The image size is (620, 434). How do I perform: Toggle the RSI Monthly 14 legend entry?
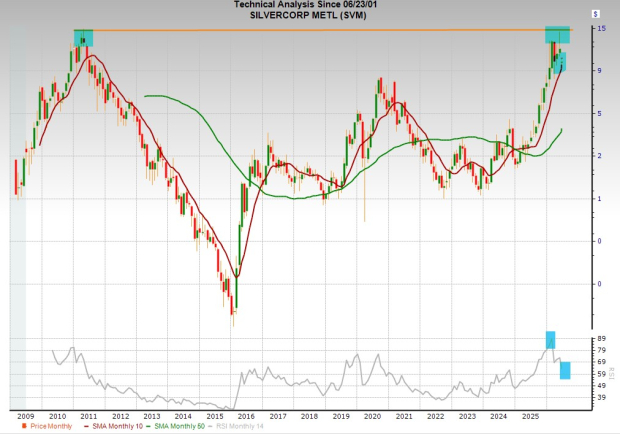pyautogui.click(x=236, y=426)
